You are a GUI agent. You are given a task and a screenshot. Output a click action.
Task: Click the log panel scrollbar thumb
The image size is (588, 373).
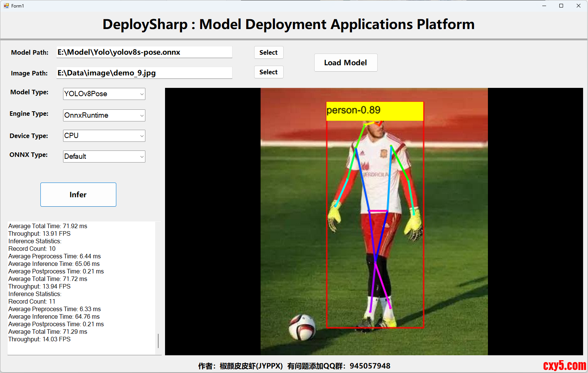pos(158,341)
